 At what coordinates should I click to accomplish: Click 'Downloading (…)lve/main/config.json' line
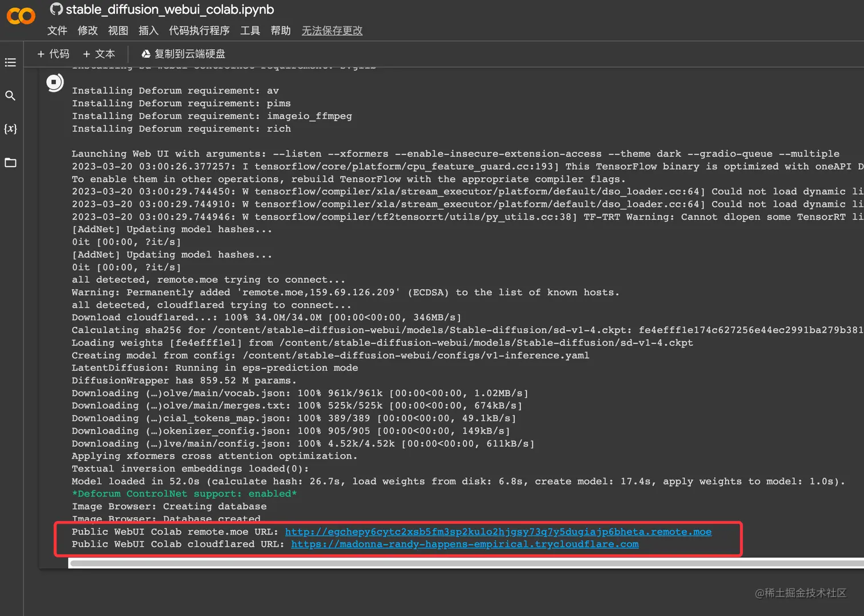pos(303,443)
